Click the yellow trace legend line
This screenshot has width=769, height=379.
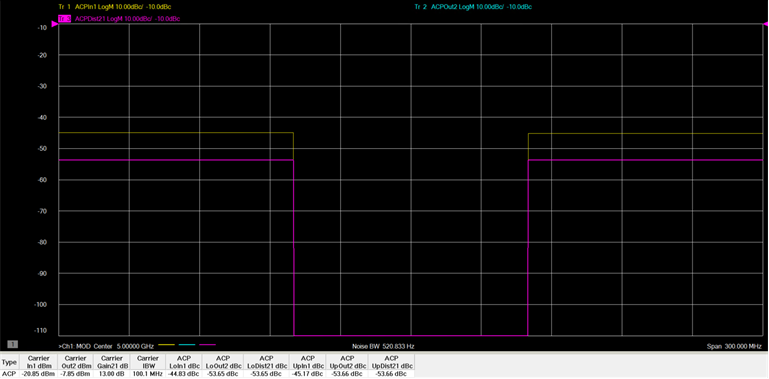coord(166,345)
